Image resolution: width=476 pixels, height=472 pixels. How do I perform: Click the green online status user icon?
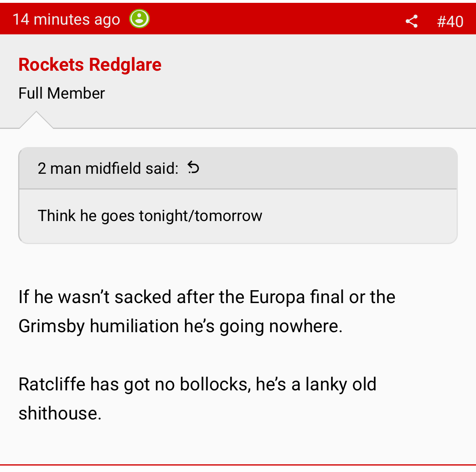(x=139, y=19)
